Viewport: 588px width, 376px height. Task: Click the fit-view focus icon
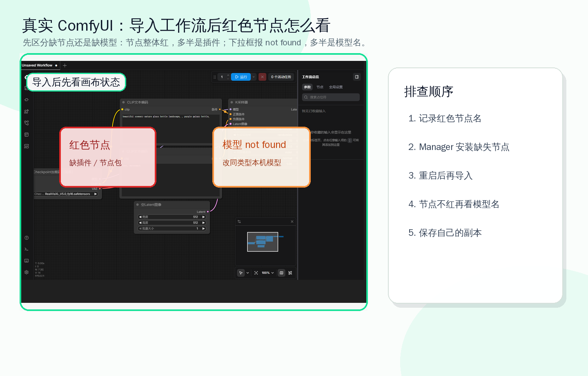[x=256, y=273]
